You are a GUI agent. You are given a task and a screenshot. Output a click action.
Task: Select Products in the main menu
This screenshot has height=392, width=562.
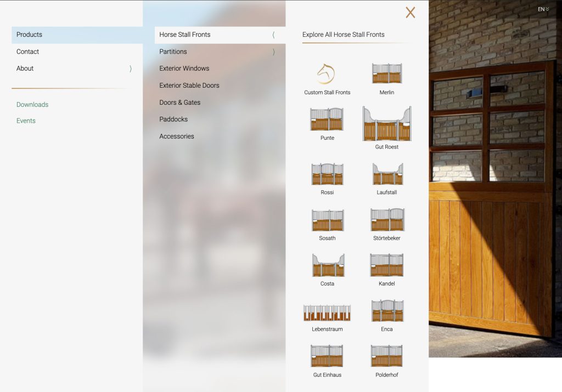30,35
